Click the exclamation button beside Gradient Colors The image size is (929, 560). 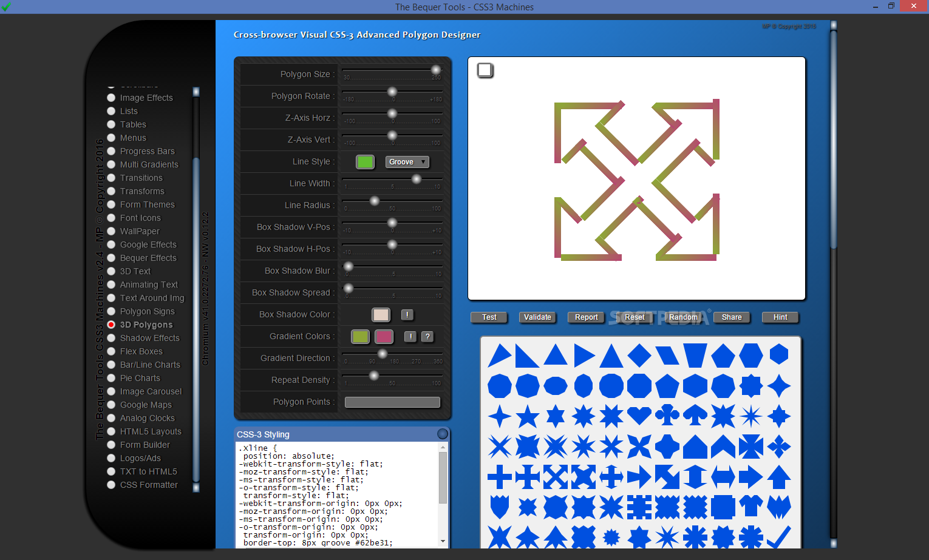pos(410,336)
